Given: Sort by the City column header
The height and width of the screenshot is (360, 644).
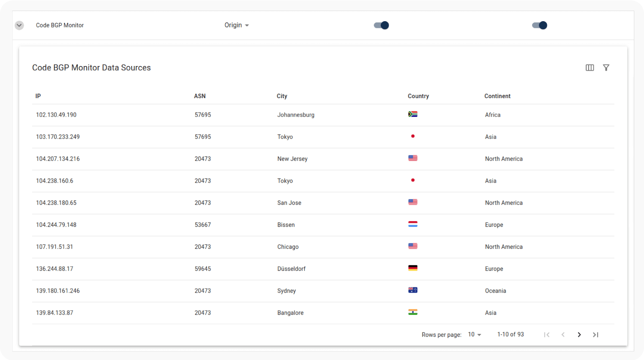Looking at the screenshot, I should tap(282, 96).
